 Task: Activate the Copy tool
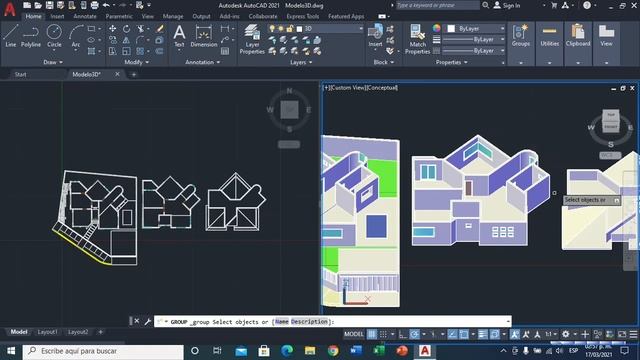[x=112, y=40]
